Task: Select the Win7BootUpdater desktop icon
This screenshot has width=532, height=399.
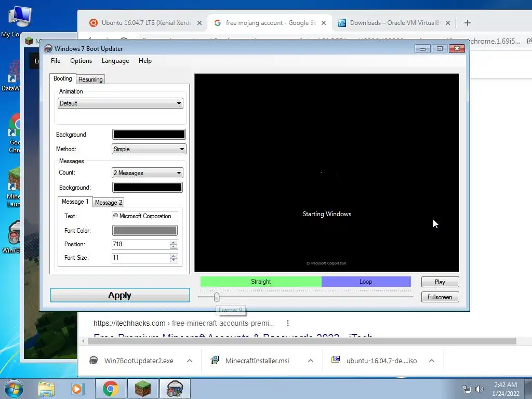Action: (x=12, y=237)
